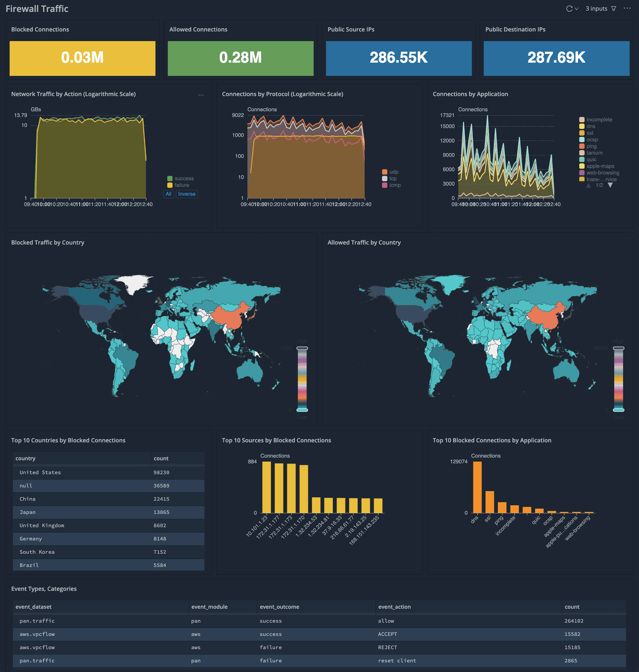Image resolution: width=639 pixels, height=672 pixels.
Task: Toggle the icmp protocol legend entry
Action: [391, 185]
